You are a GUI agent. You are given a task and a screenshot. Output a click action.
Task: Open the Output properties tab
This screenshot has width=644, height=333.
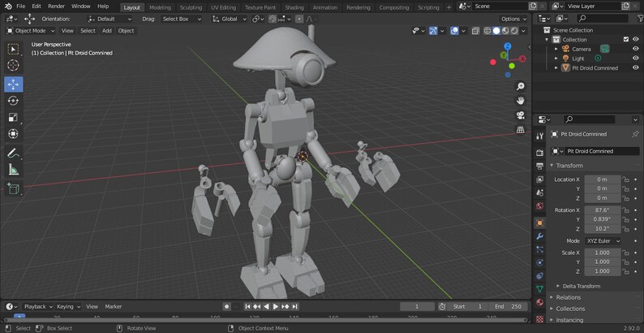click(539, 166)
